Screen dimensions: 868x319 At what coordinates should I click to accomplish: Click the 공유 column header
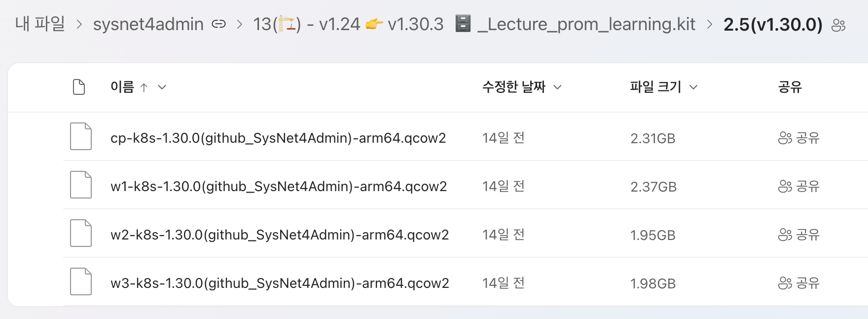pos(790,87)
